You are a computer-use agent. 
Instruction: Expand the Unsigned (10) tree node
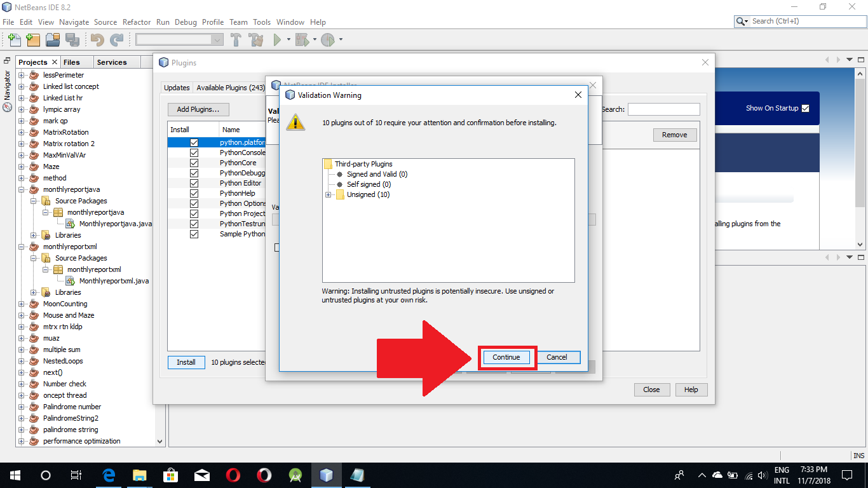329,194
